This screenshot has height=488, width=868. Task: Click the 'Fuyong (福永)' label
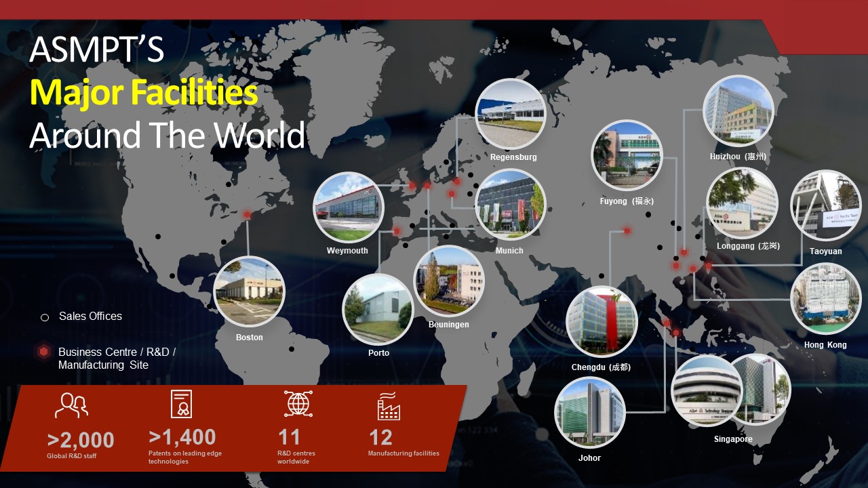(627, 201)
